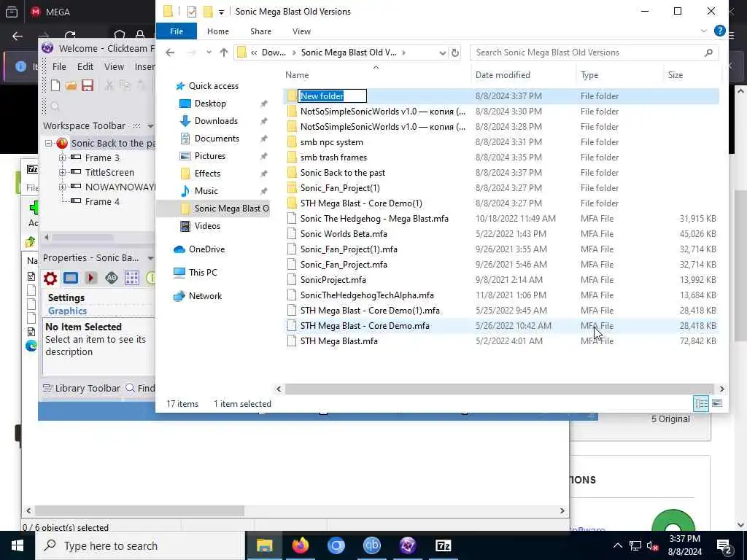Expand the Frame 3 tree node
The height and width of the screenshot is (560, 747).
click(x=62, y=157)
